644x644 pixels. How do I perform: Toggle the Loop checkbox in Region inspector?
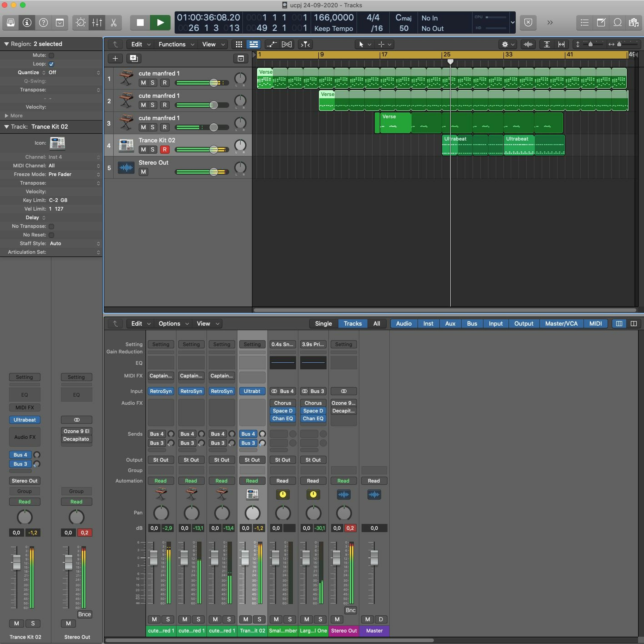pos(51,64)
